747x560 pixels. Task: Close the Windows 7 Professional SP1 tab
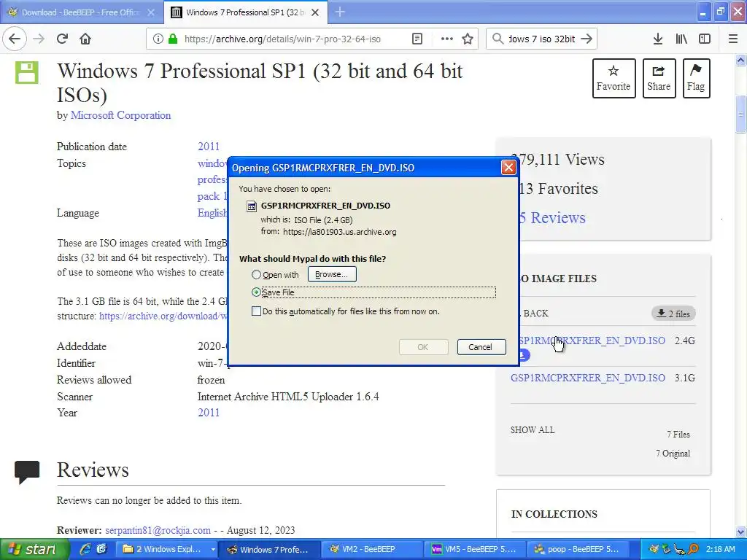315,12
